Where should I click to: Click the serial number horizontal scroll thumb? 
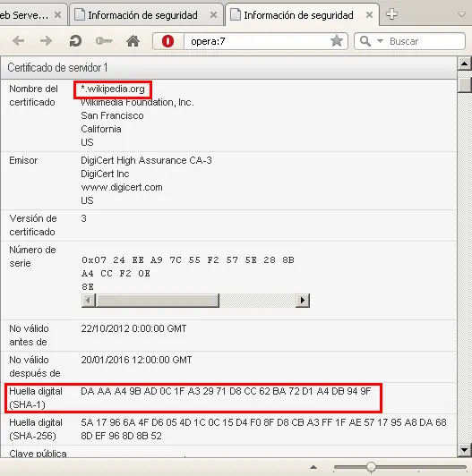(x=157, y=301)
